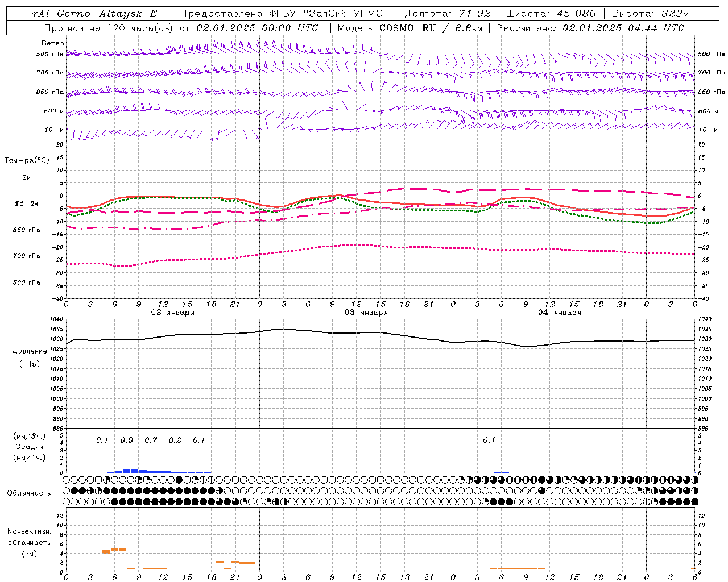728x582 pixels.
Task: Click the Td 2м dew point legend entry
Action: [26, 203]
